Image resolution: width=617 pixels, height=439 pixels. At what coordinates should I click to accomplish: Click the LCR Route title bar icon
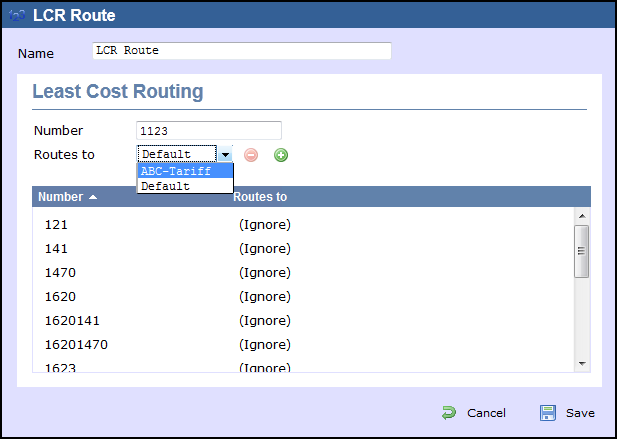click(14, 15)
